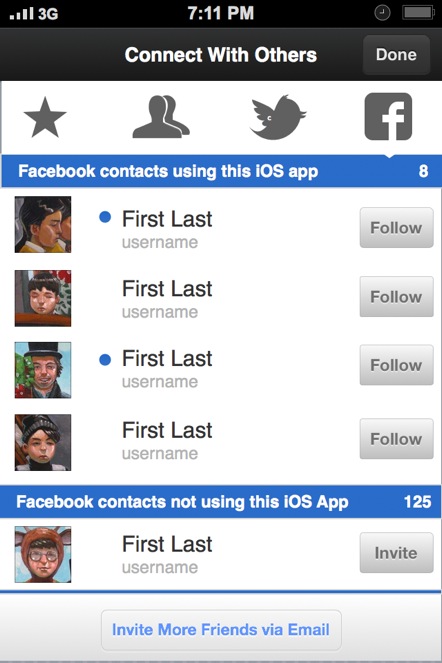Click the blue dot beside top-hat contact
Screen dimensions: 442x663
point(105,360)
